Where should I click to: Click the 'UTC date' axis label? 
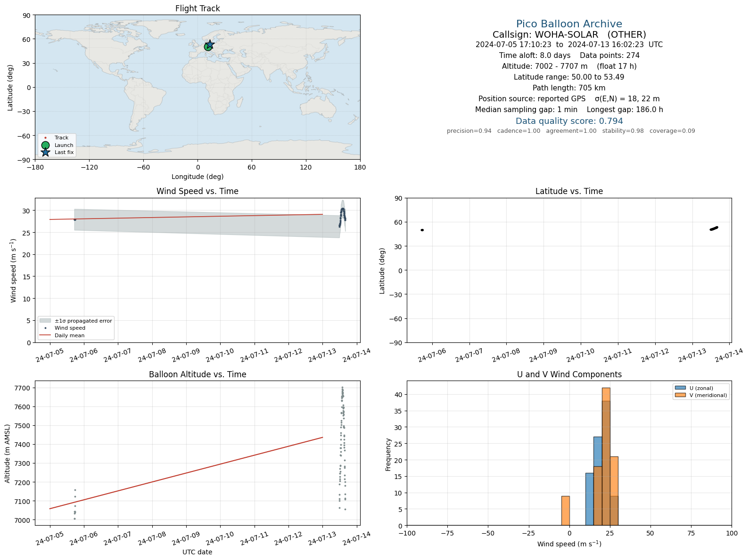pos(198,552)
